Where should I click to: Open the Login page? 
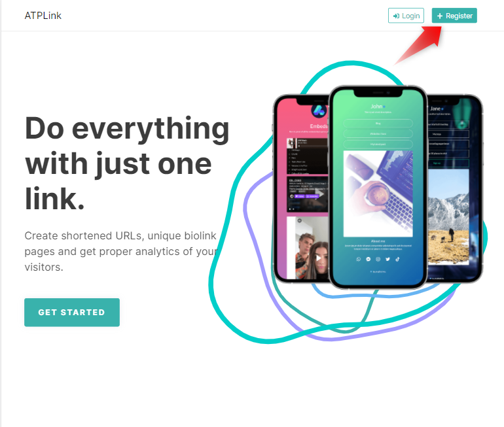(x=406, y=16)
